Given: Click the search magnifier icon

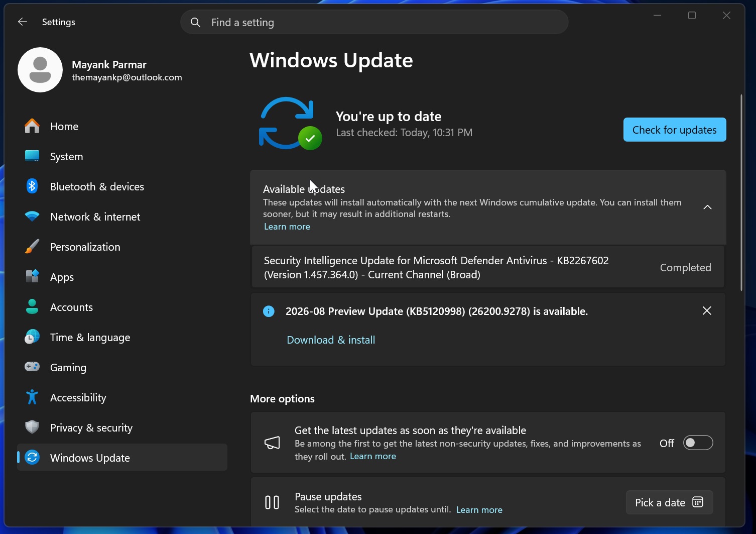Looking at the screenshot, I should 196,23.
